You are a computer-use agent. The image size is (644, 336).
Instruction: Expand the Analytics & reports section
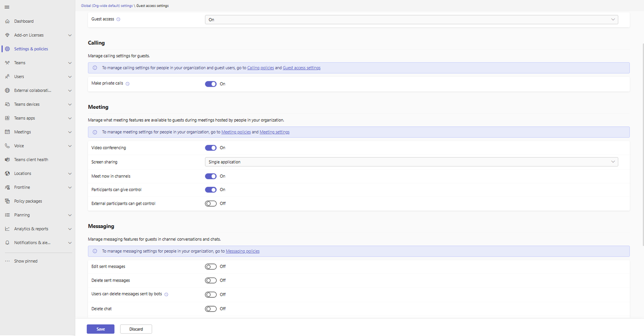(70, 229)
